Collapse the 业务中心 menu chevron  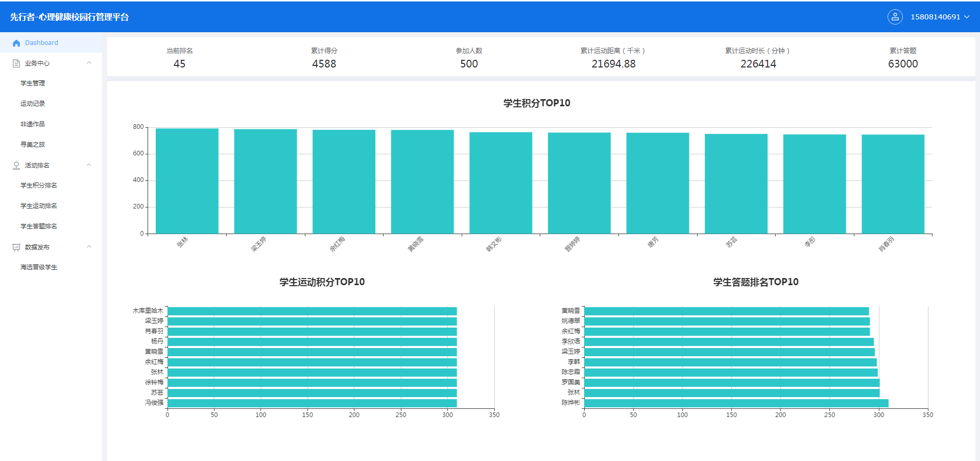[x=89, y=63]
